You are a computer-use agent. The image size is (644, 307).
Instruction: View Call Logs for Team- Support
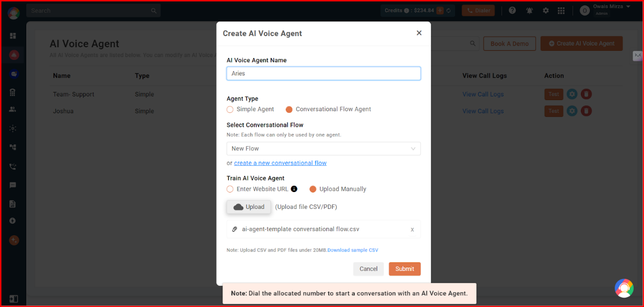pos(483,94)
